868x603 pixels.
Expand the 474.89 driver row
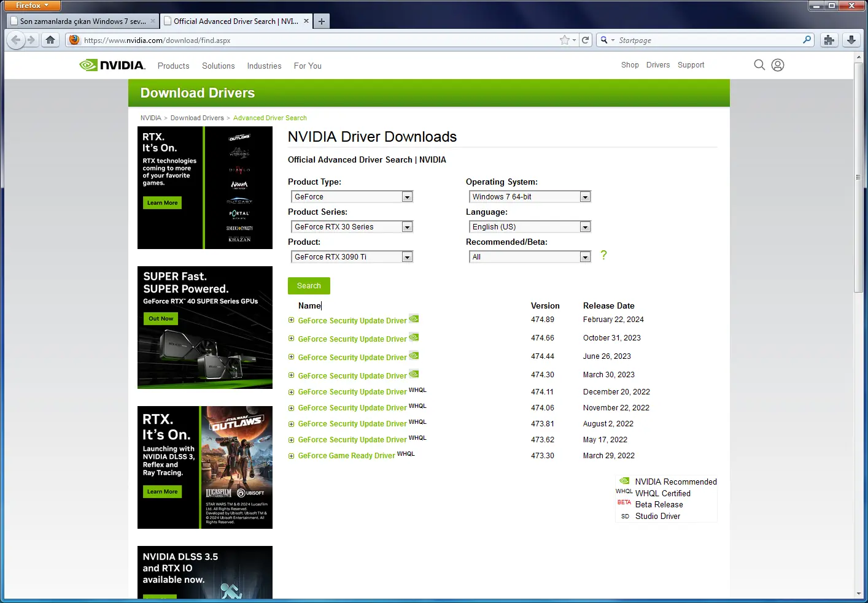coord(292,320)
